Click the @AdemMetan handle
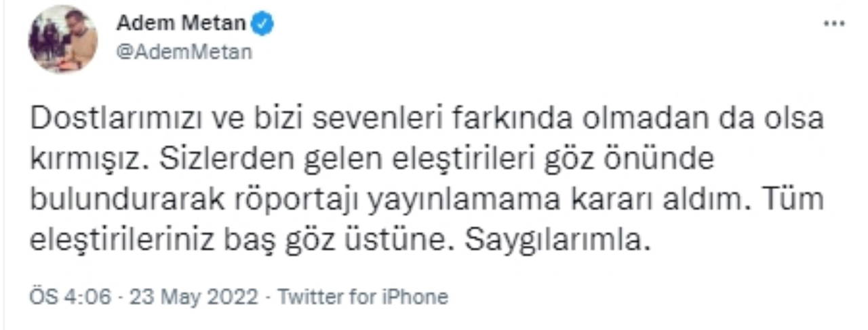The height and width of the screenshot is (330, 868). (x=184, y=51)
